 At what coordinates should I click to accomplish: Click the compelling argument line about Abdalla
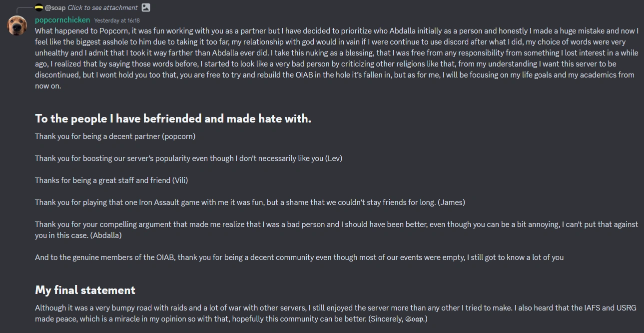tap(336, 224)
